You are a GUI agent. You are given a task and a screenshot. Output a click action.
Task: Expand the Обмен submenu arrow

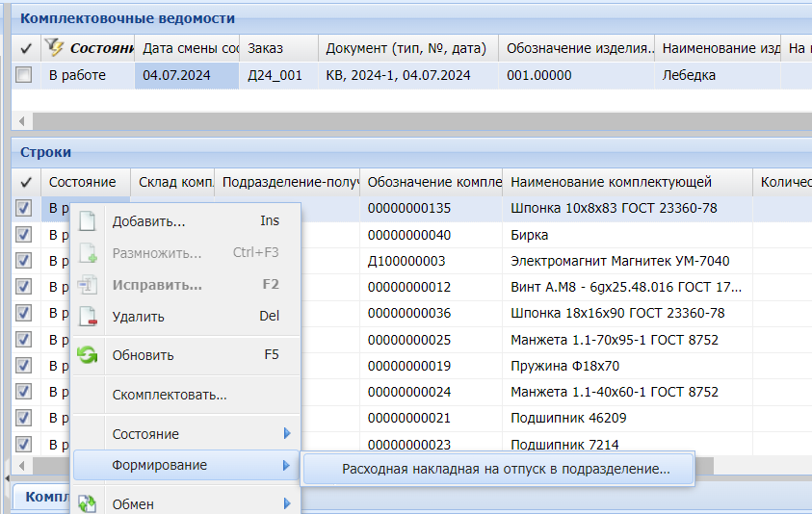pos(286,503)
